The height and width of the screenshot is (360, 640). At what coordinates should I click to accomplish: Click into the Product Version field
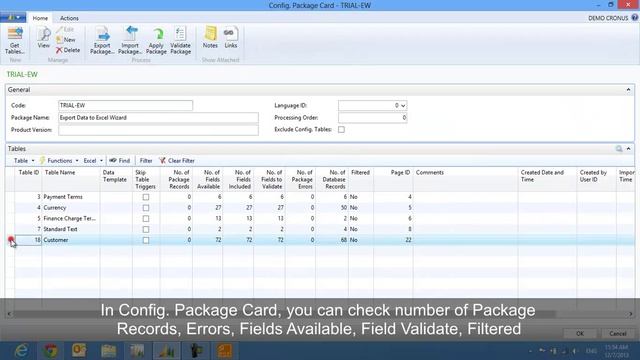pyautogui.click(x=158, y=130)
